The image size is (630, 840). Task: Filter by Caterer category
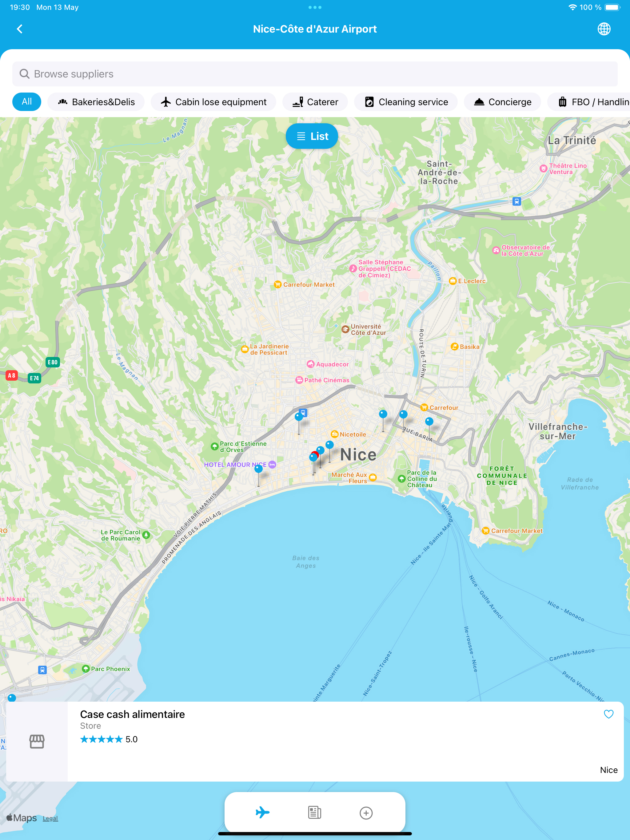[315, 102]
